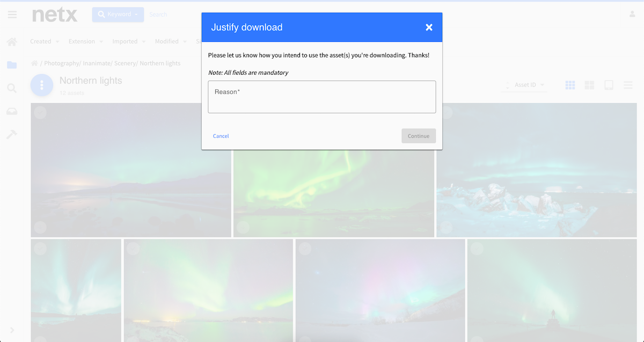Open the Northern lights folder actions button
Screen dimensions: 644x342
[x=42, y=85]
